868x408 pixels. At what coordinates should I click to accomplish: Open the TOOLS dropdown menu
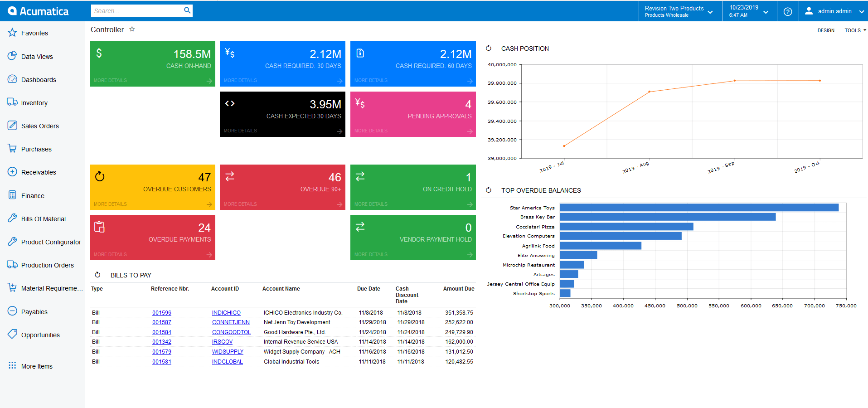point(854,30)
